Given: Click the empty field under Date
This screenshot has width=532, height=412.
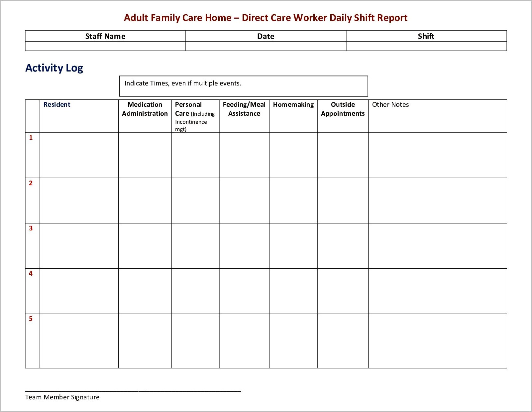Looking at the screenshot, I should (266, 46).
